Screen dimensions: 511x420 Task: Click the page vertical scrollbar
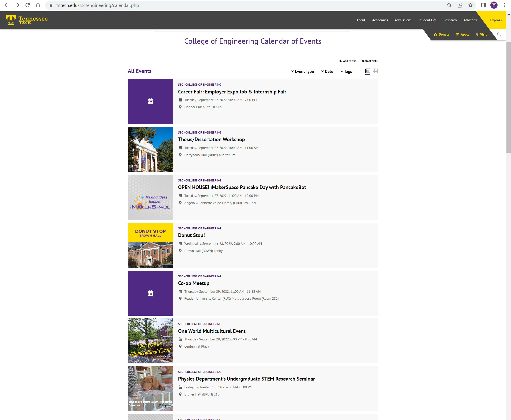[x=508, y=97]
